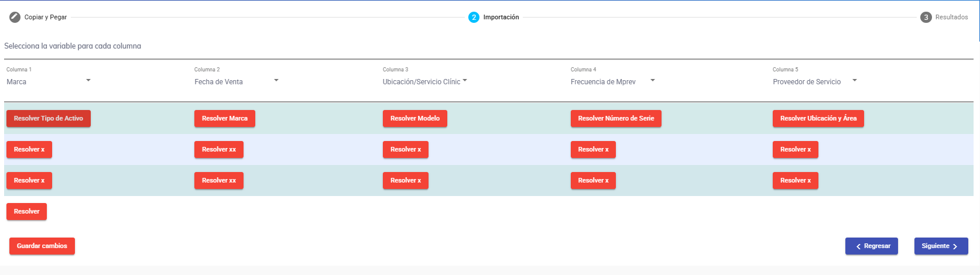Click Resolver Ubicación y Área button
The height and width of the screenshot is (275, 980).
point(818,118)
